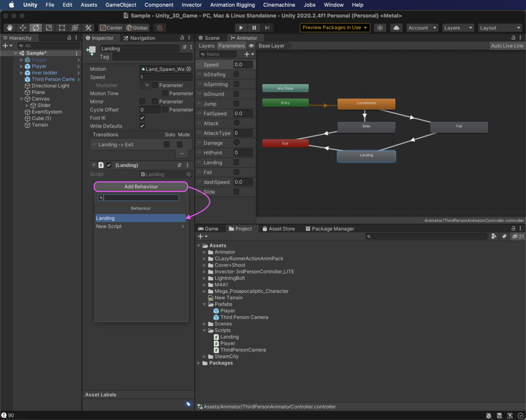Collapse the Scripts folder
Image resolution: width=526 pixels, height=420 pixels.
coord(204,331)
